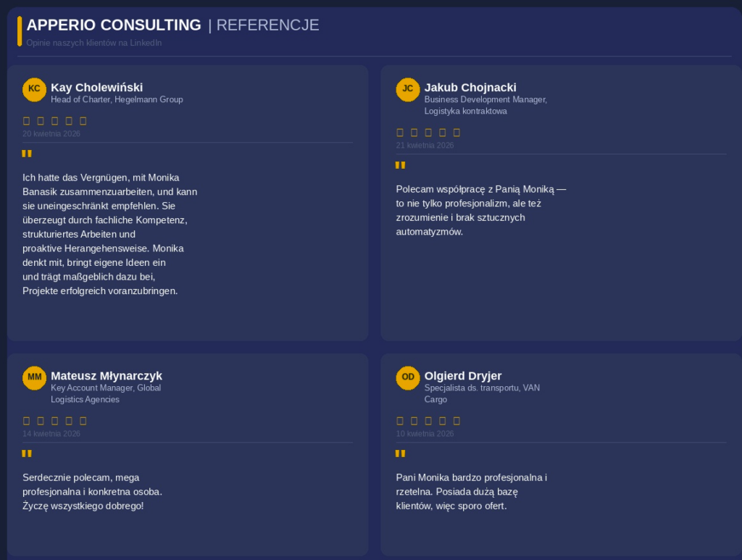Viewport: 742px width, 560px height.
Task: Click the date 20 kwietnia 2026
Action: (51, 134)
